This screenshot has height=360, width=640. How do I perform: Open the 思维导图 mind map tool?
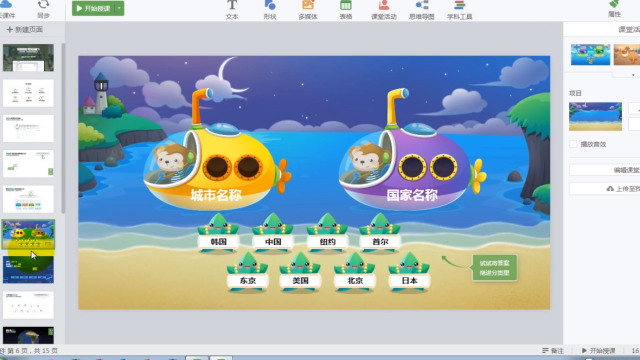422,10
